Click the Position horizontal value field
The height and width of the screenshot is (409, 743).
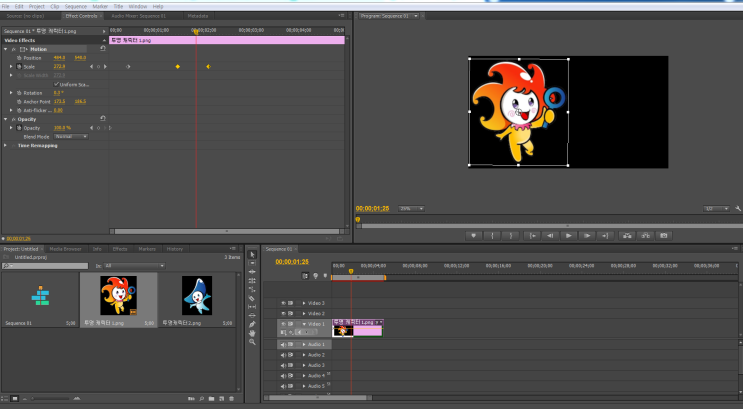point(58,58)
